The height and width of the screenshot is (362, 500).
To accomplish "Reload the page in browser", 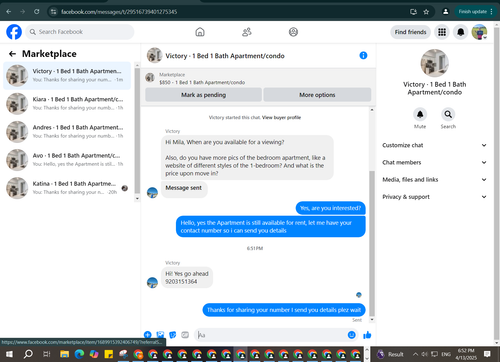I will click(x=37, y=12).
